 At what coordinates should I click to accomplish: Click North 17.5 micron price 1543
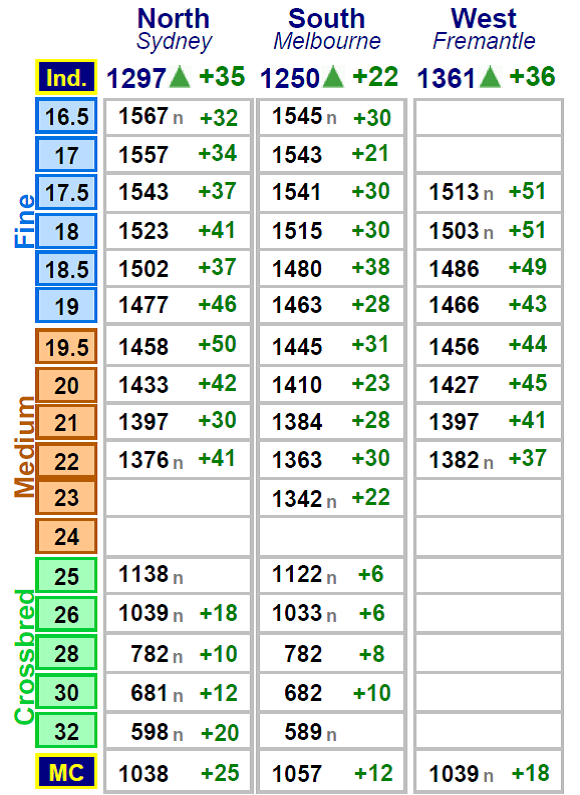[143, 192]
